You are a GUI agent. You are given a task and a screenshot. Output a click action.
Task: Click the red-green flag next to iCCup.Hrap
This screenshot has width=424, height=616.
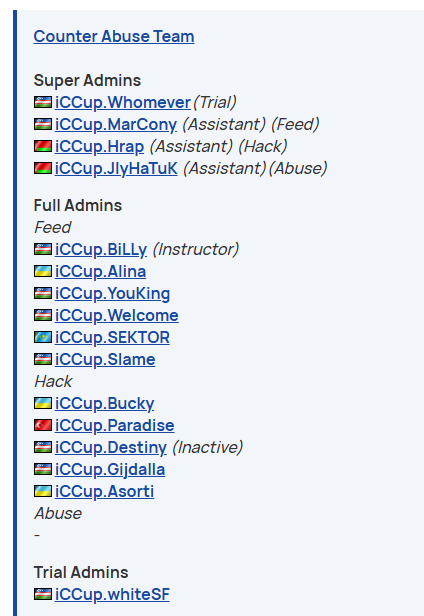click(x=43, y=146)
